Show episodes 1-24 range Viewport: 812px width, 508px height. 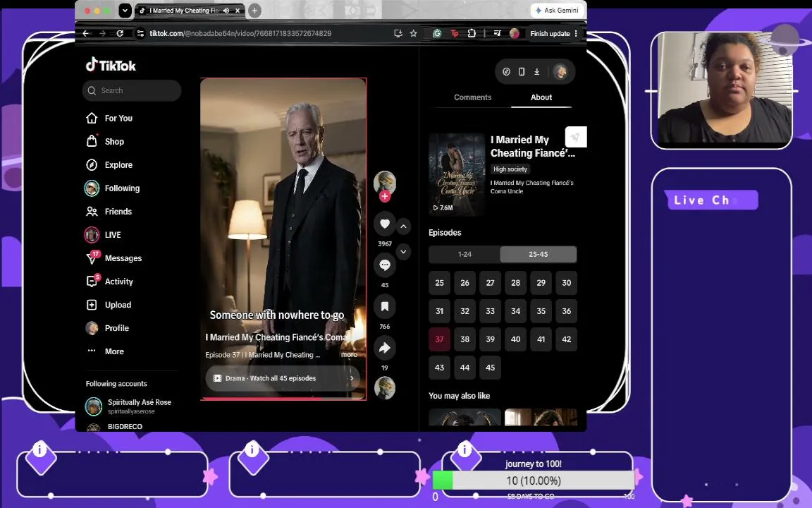coord(465,255)
